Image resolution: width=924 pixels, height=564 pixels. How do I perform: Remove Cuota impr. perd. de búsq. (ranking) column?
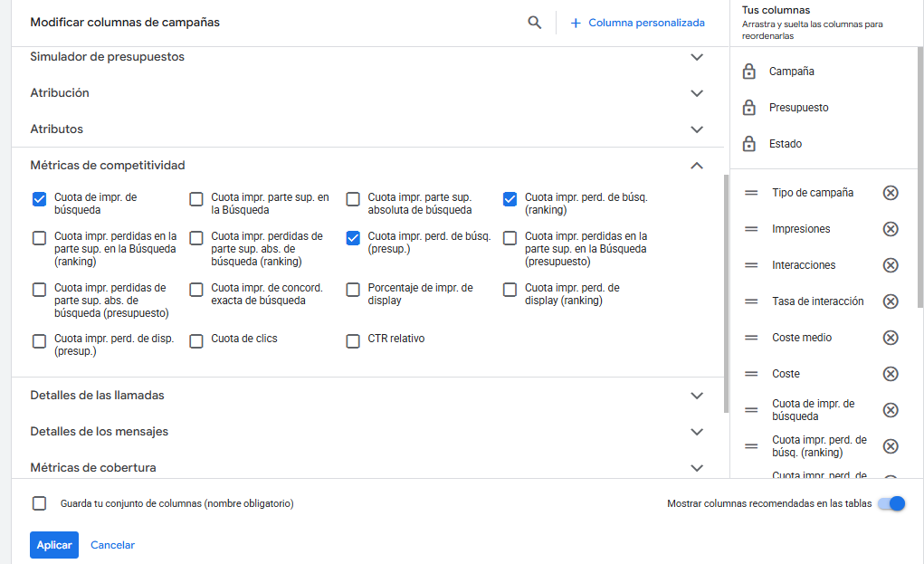point(891,446)
